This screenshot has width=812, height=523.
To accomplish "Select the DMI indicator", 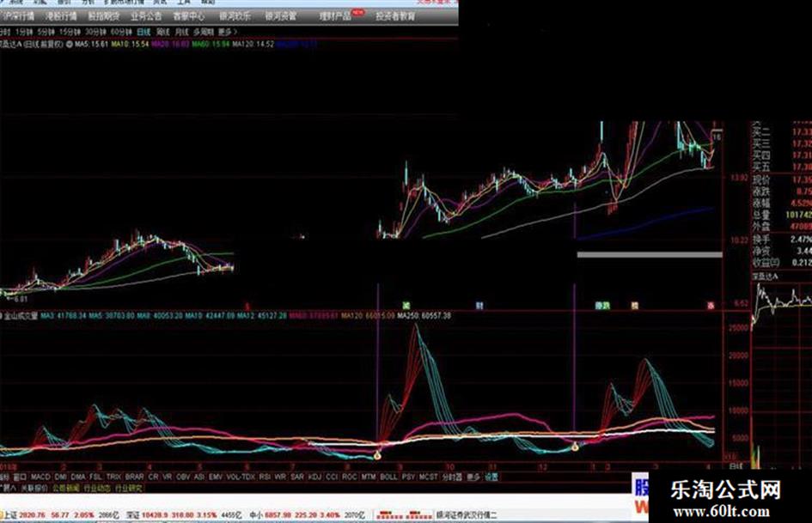I will pyautogui.click(x=61, y=477).
